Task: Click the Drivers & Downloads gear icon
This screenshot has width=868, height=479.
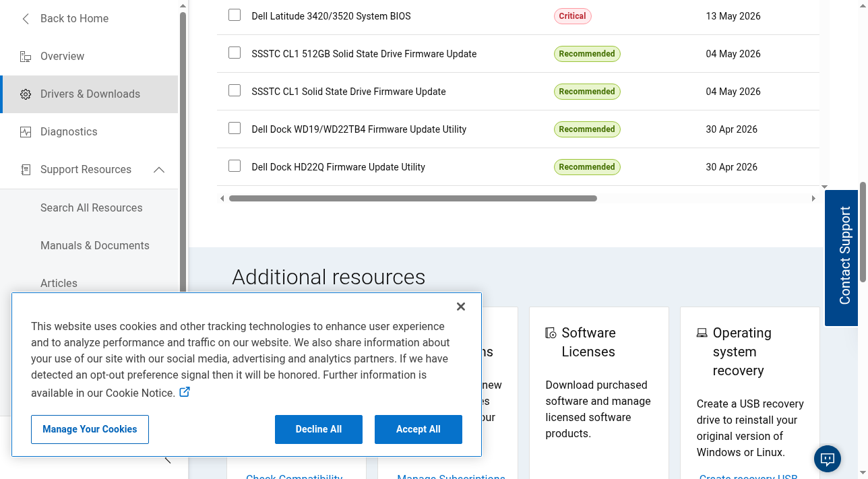Action: coord(26,94)
